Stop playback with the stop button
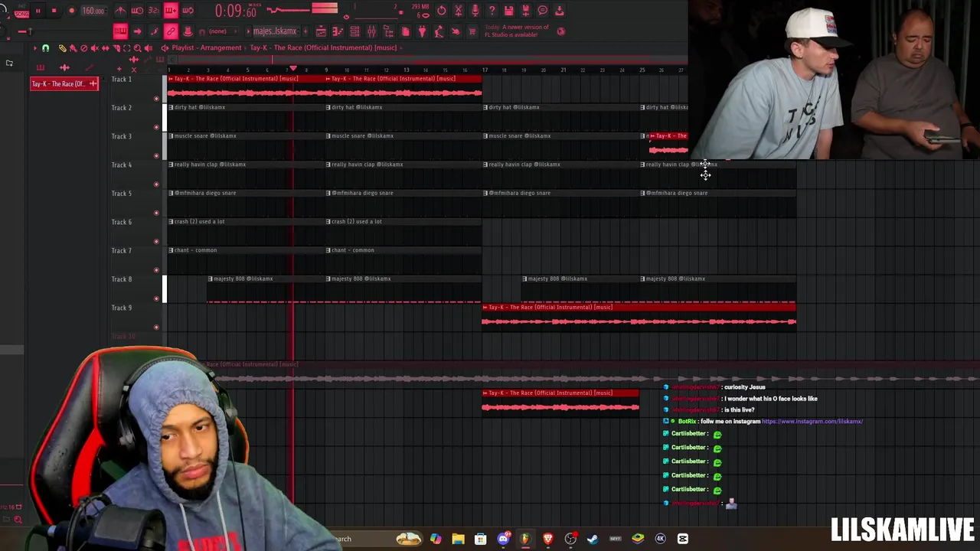 click(54, 11)
